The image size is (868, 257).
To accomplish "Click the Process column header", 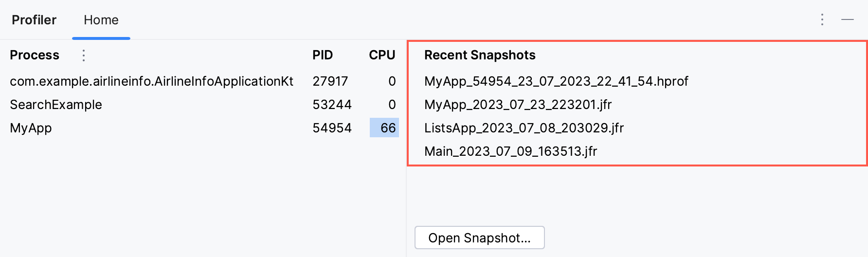I will coord(35,55).
